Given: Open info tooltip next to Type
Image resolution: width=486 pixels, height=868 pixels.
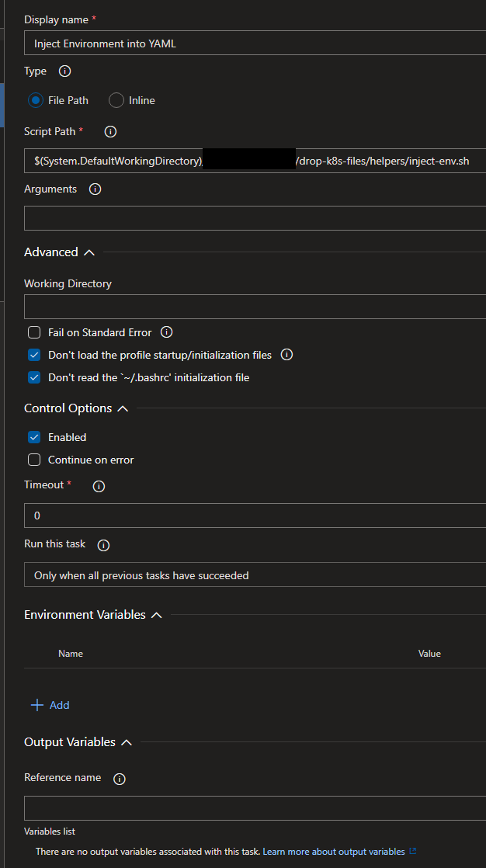Looking at the screenshot, I should click(x=64, y=71).
